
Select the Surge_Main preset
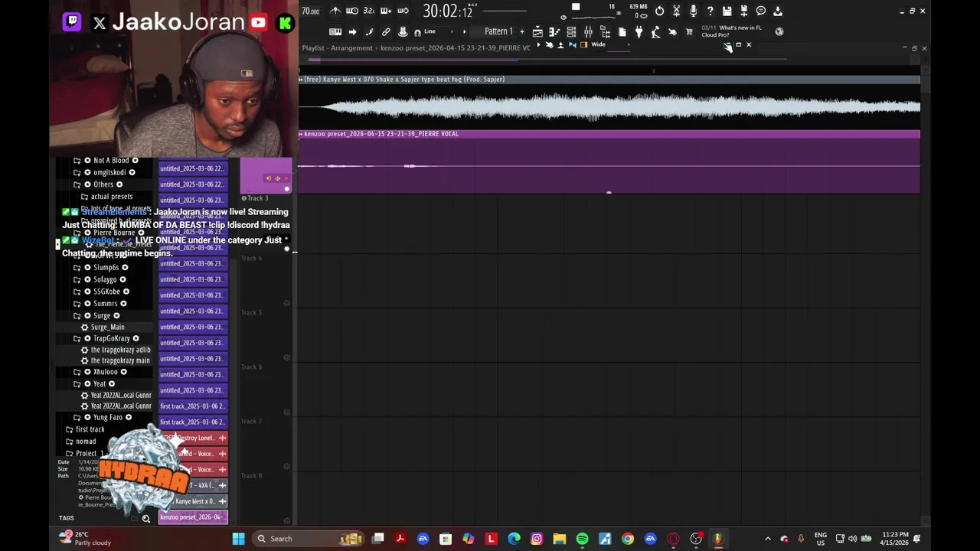pyautogui.click(x=106, y=327)
